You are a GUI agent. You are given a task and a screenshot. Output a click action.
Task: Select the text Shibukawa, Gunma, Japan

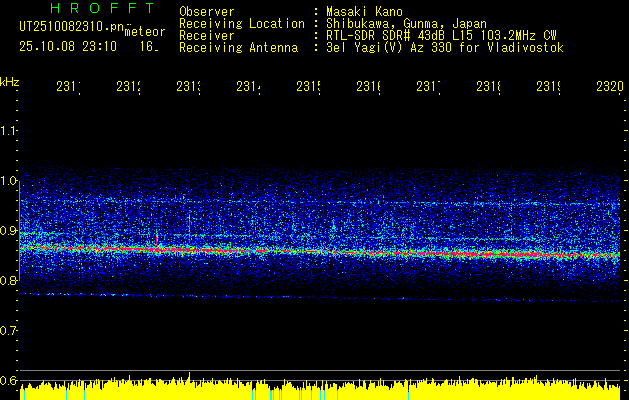pyautogui.click(x=406, y=24)
